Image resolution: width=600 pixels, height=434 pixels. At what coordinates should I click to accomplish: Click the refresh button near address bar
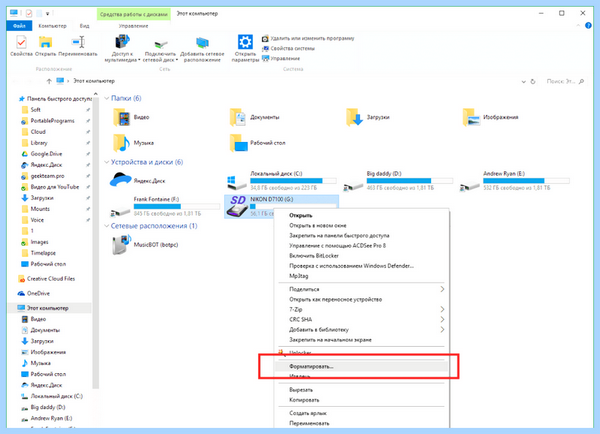coord(533,82)
